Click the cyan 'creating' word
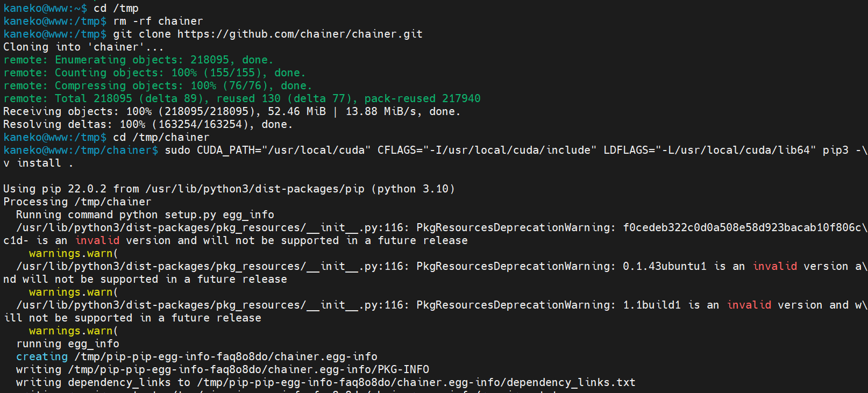Image resolution: width=868 pixels, height=393 pixels. click(42, 356)
